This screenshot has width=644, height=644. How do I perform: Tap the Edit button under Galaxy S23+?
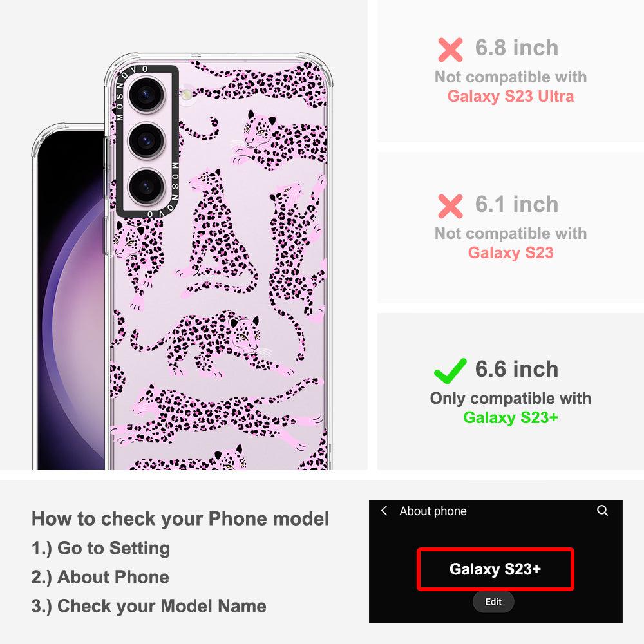click(493, 601)
